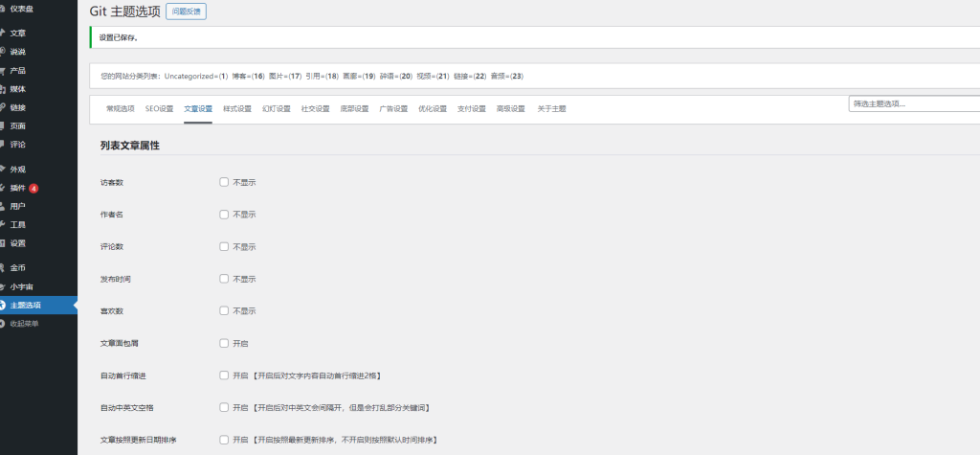The image size is (980, 455).
Task: Click 收起菜单 to collapse sidebar
Action: [x=24, y=324]
